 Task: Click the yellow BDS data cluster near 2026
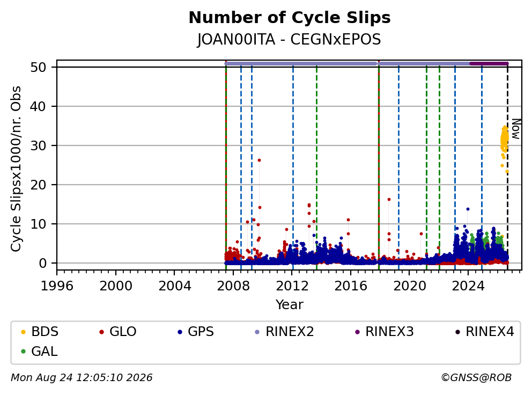point(505,139)
